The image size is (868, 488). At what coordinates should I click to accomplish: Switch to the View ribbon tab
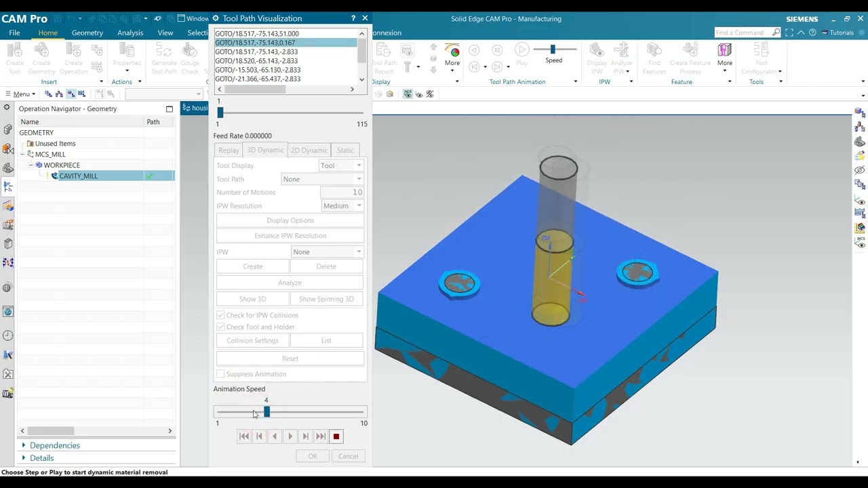165,33
